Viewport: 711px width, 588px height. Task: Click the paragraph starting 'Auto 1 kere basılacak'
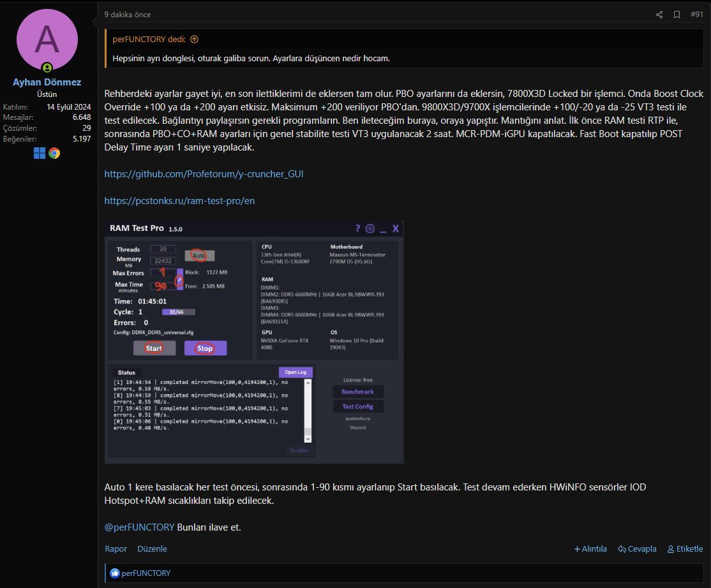(x=375, y=494)
